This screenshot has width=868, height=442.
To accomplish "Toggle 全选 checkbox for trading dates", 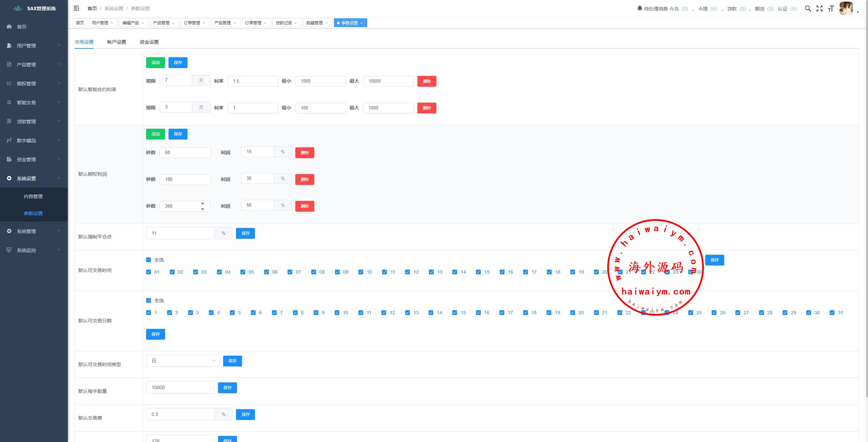I will [x=149, y=300].
